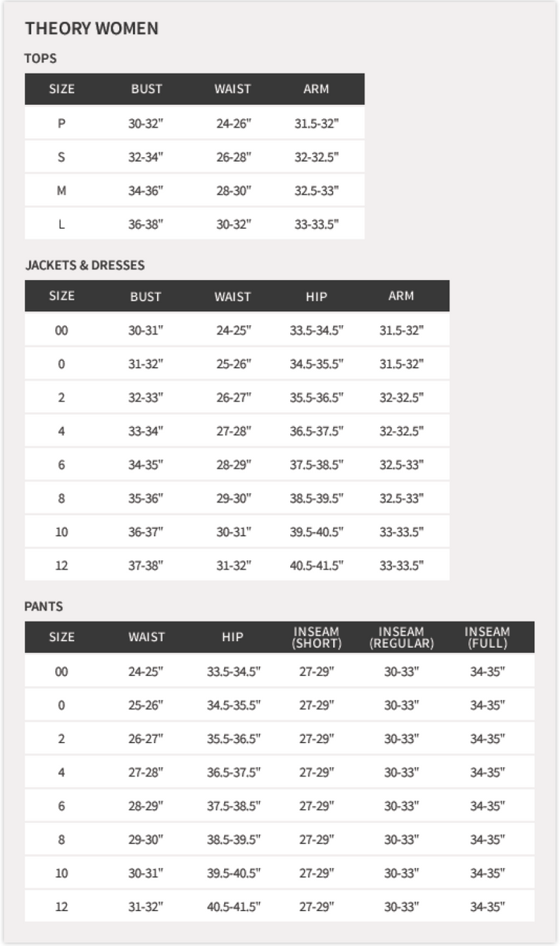Select the INSEAM (FULL) column header
Screen dimensions: 560x946
[x=487, y=637]
